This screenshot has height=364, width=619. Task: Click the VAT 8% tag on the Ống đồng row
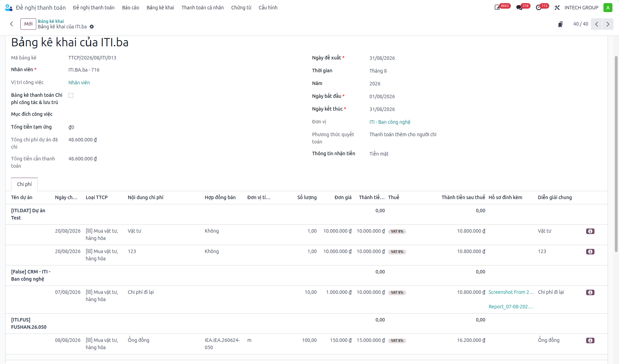397,340
